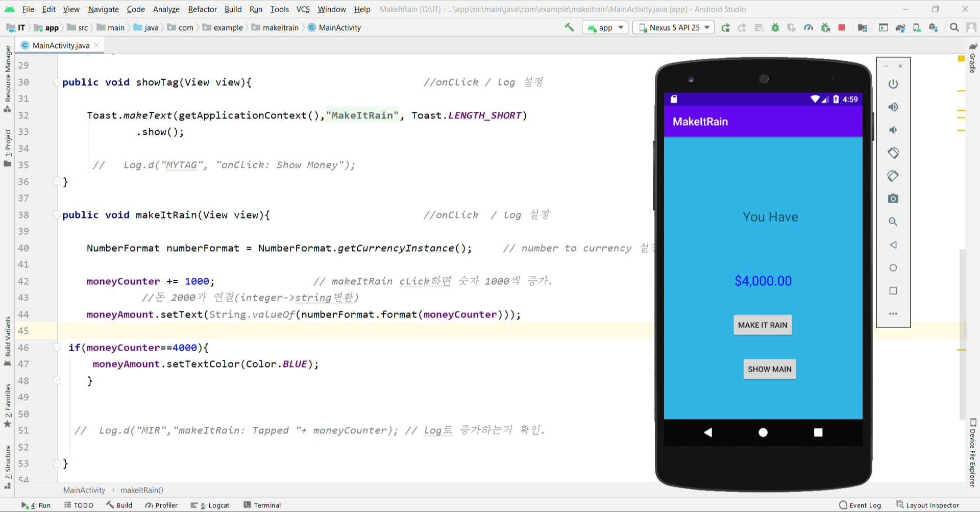
Task: Open the Layout Inspector
Action: pyautogui.click(x=927, y=505)
